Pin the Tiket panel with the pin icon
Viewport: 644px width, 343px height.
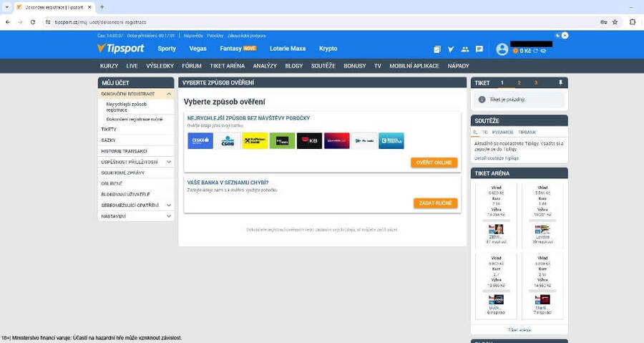click(x=560, y=82)
